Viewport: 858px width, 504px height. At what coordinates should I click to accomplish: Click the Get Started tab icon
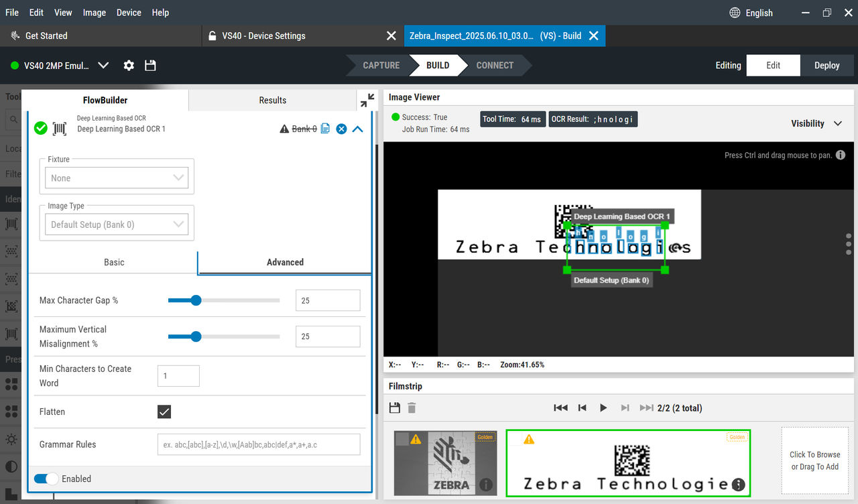click(16, 36)
